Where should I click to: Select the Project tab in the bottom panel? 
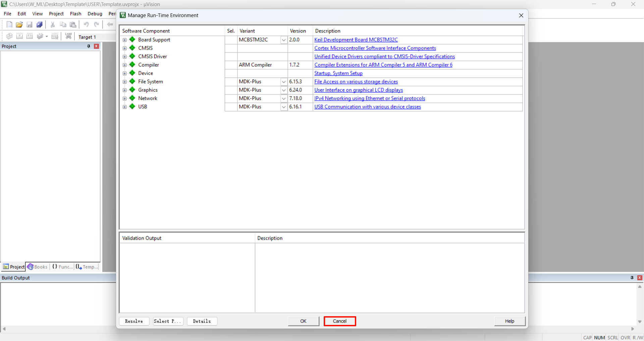[x=14, y=267]
